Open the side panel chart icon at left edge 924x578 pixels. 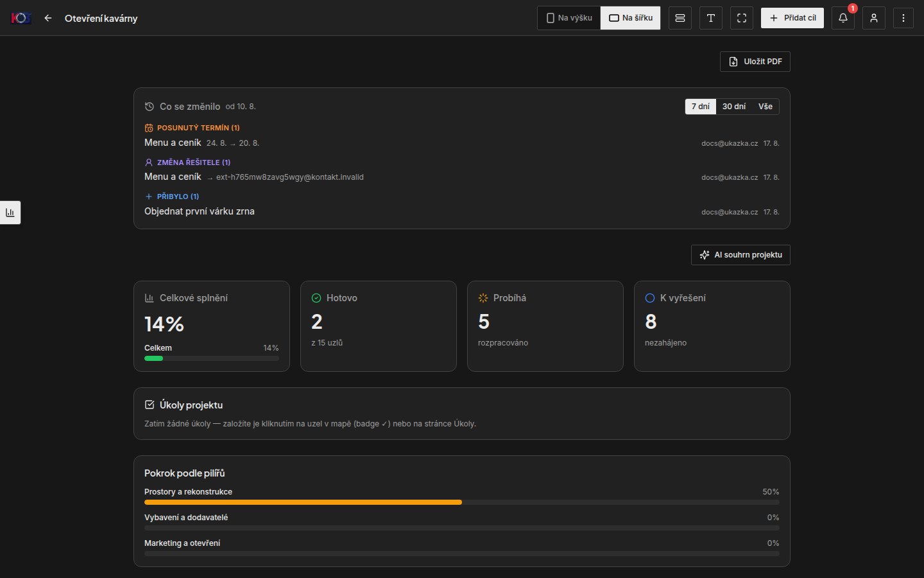point(10,213)
